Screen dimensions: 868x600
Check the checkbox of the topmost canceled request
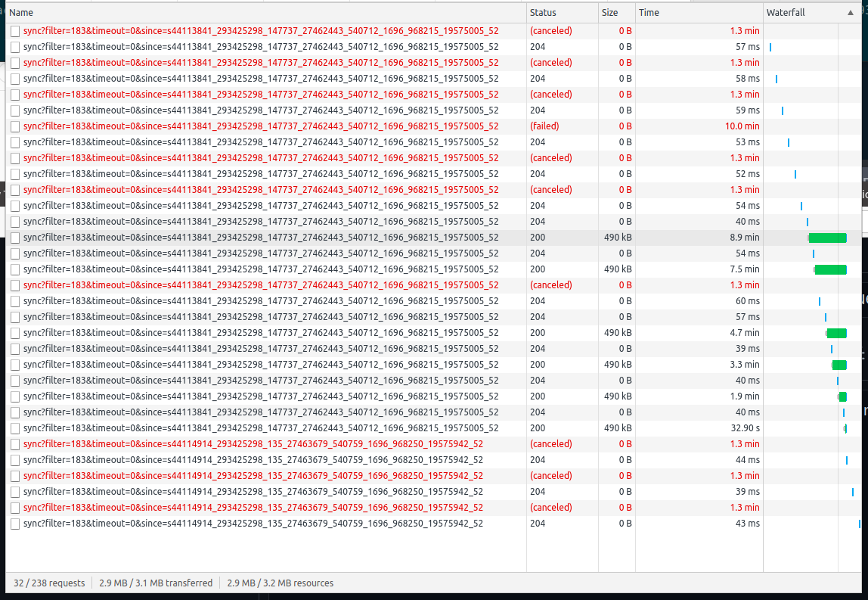(x=14, y=30)
